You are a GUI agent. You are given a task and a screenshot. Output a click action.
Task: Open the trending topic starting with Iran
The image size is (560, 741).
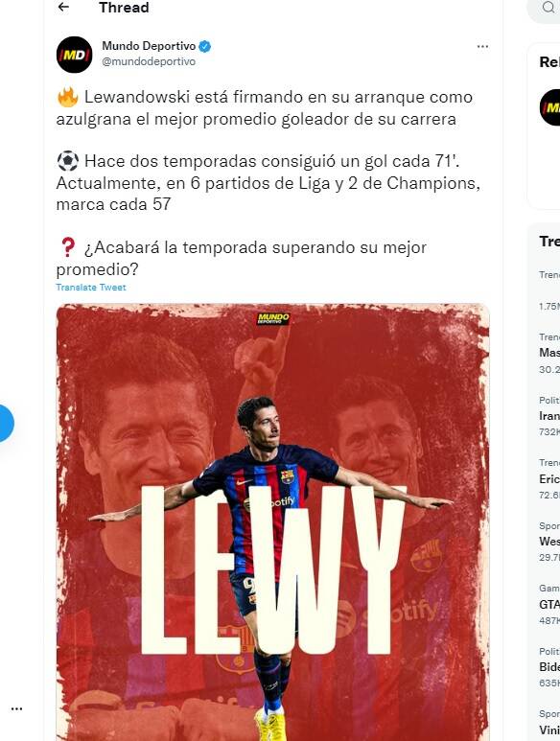pyautogui.click(x=549, y=416)
